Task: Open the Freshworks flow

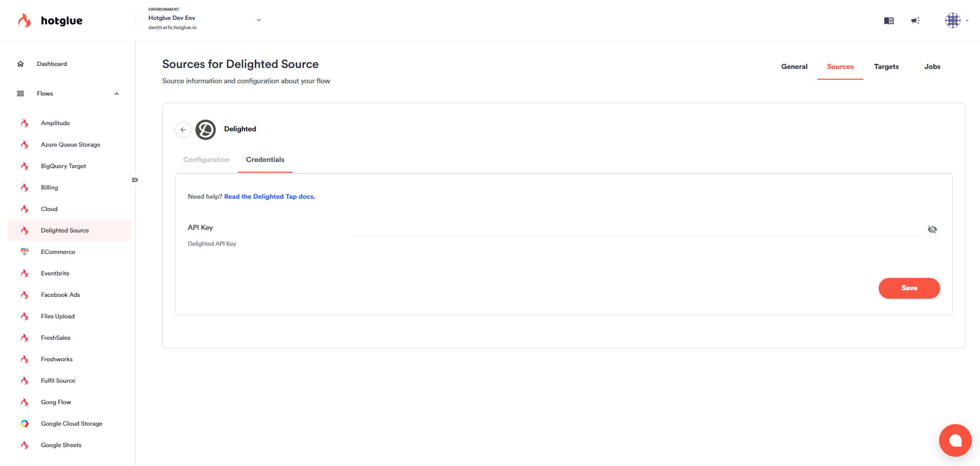Action: (70, 359)
